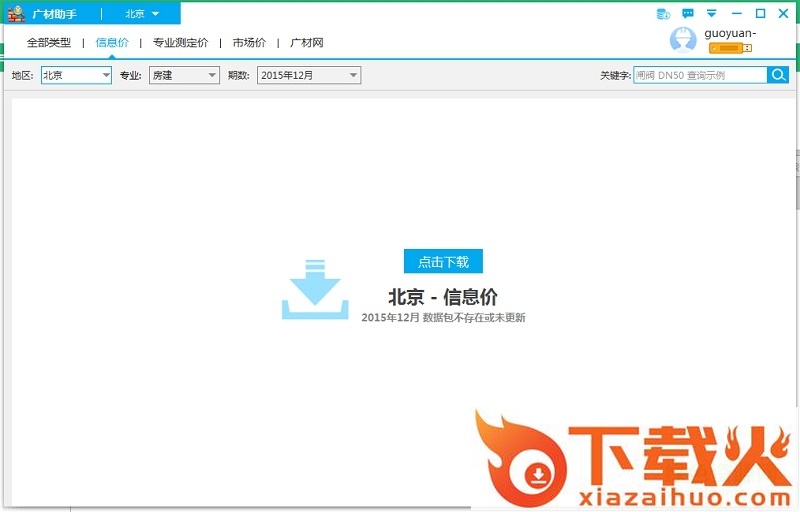Screen dimensions: 800x512
Task: Maximize the 广材助手 window
Action: [760, 13]
